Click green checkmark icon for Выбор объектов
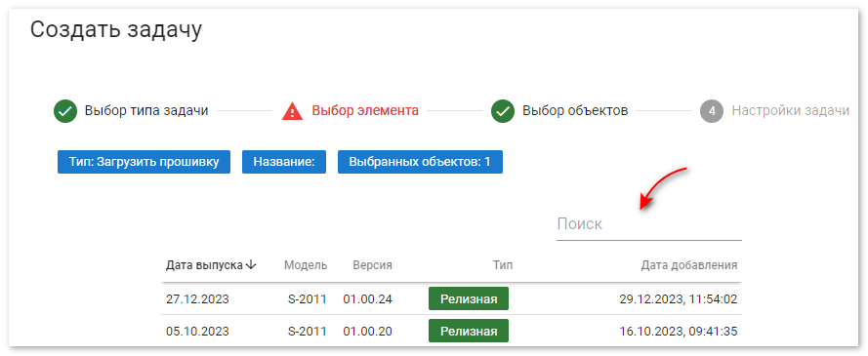This screenshot has height=356, width=868. click(x=503, y=111)
